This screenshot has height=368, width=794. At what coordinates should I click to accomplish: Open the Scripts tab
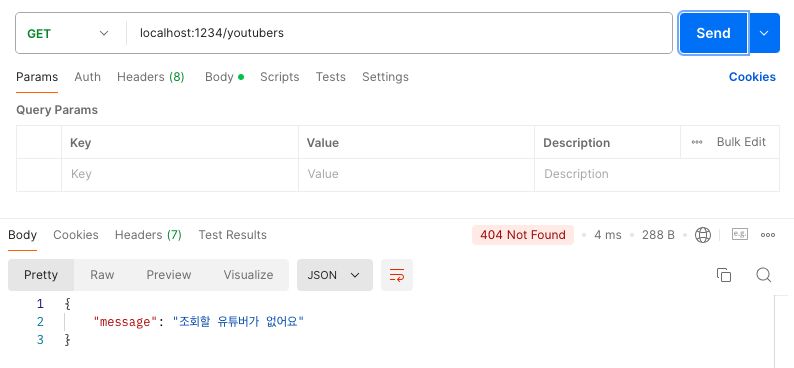tap(280, 77)
